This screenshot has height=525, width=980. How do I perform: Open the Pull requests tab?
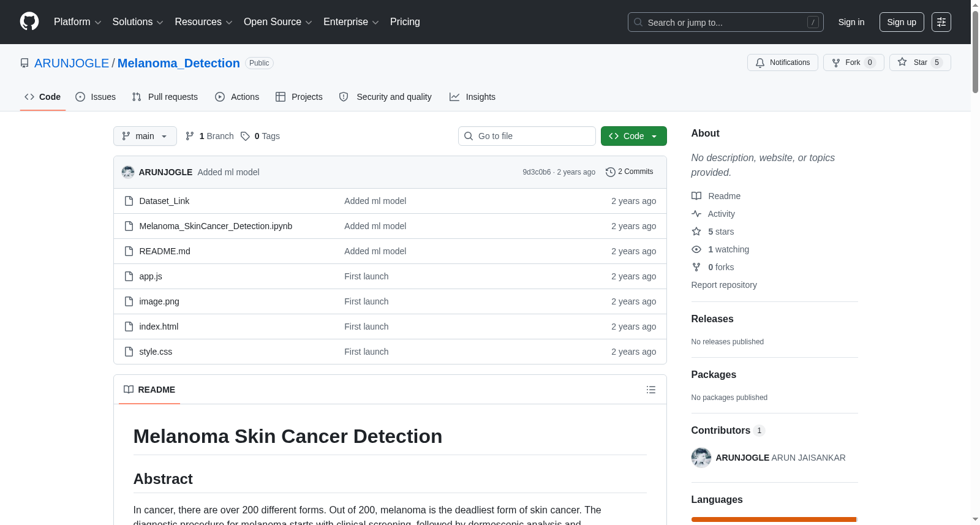pyautogui.click(x=165, y=97)
